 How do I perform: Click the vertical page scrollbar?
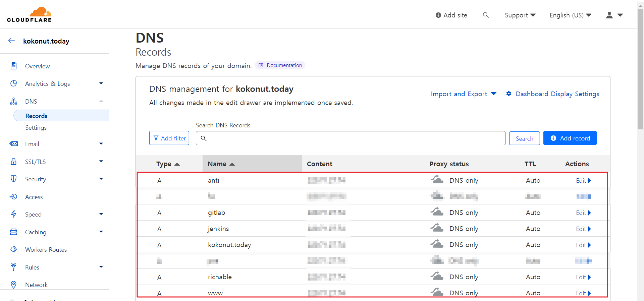coord(640,69)
